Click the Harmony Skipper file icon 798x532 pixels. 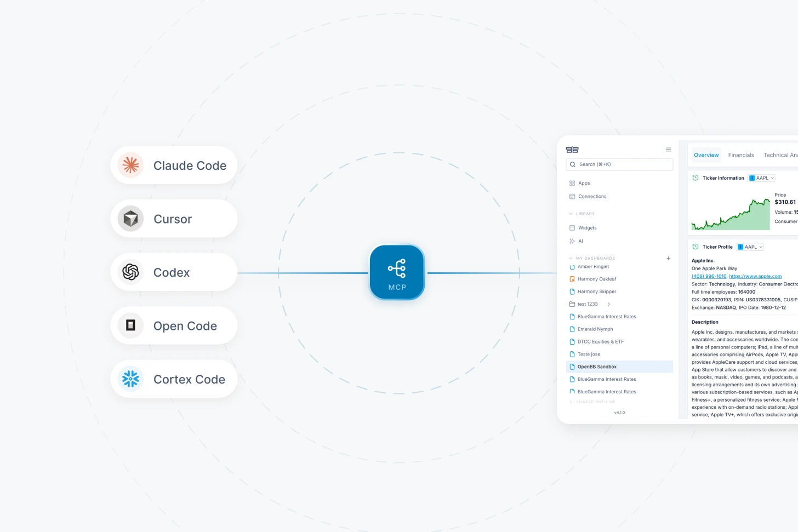click(572, 291)
